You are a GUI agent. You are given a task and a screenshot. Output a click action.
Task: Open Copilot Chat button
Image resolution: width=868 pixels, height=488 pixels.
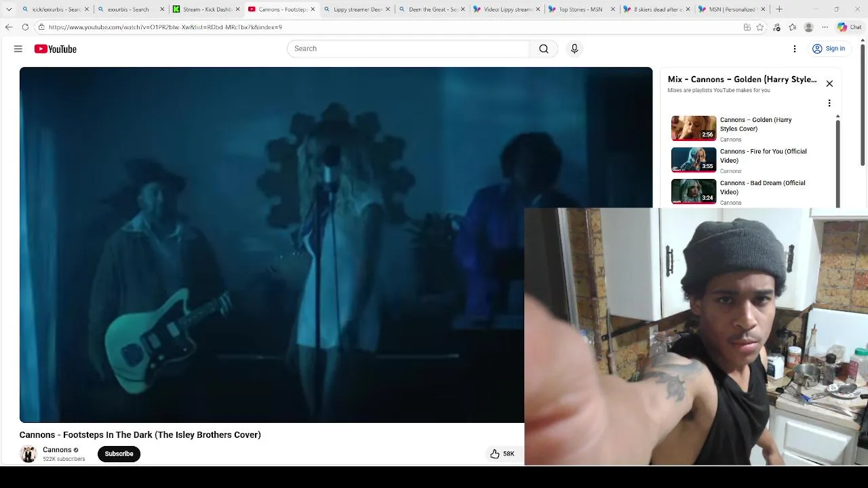849,27
